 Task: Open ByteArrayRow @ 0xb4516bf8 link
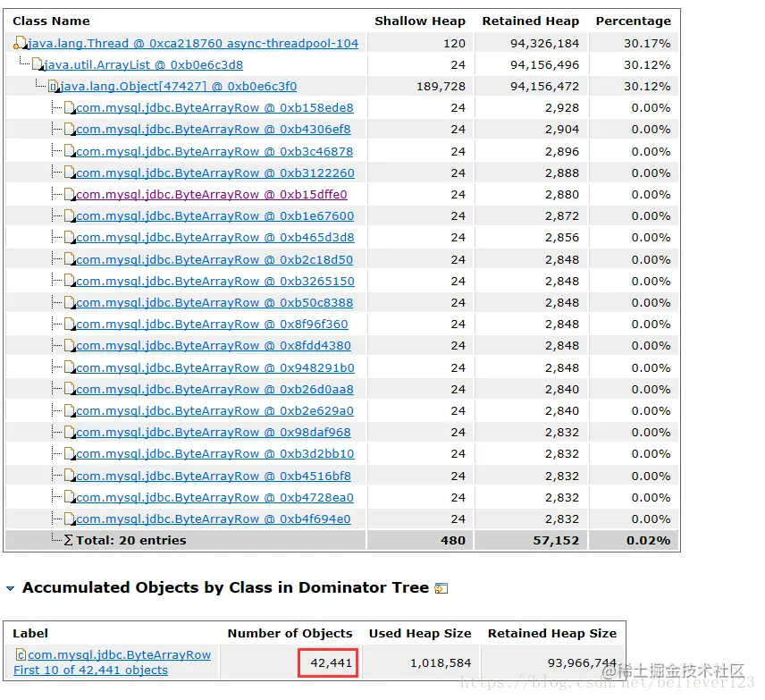(214, 477)
